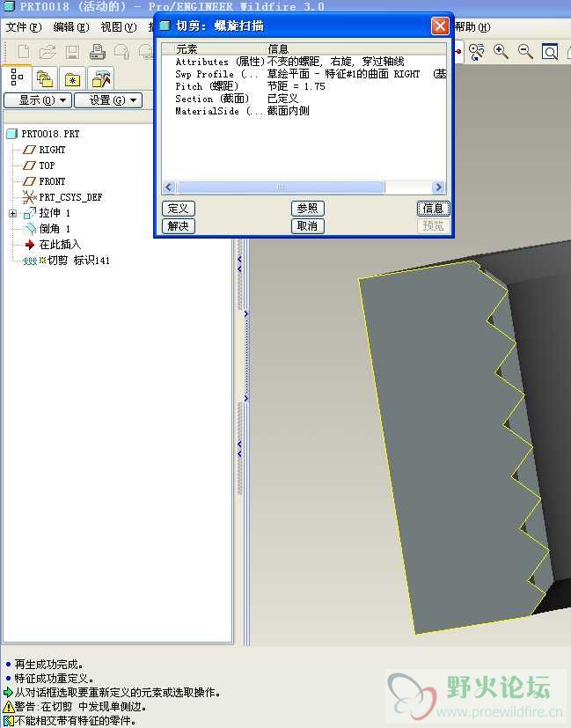Click the 解决 (Resolve) button

pyautogui.click(x=179, y=226)
